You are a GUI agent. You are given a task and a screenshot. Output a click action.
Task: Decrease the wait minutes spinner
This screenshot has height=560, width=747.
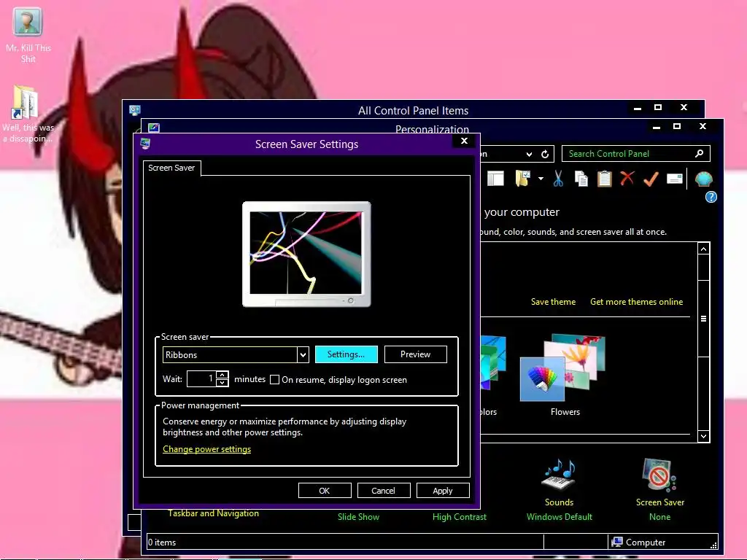pos(222,382)
